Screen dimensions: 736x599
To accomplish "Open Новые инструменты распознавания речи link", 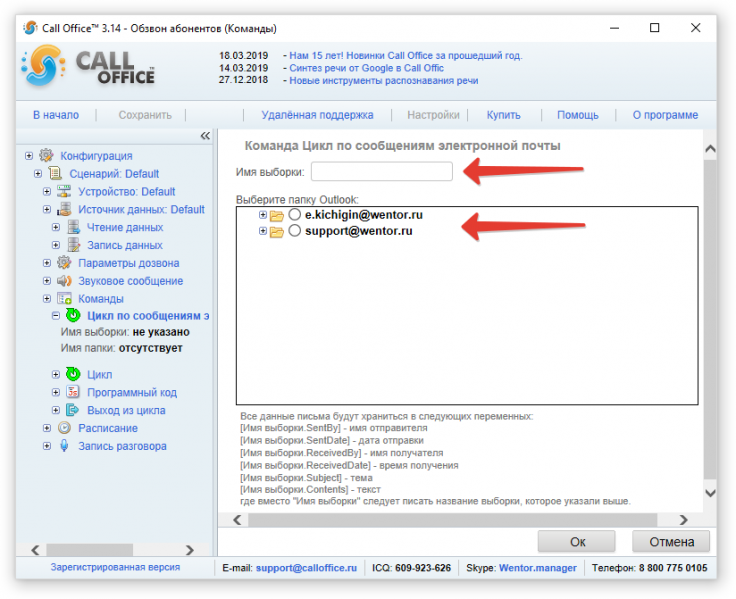I will [x=383, y=80].
